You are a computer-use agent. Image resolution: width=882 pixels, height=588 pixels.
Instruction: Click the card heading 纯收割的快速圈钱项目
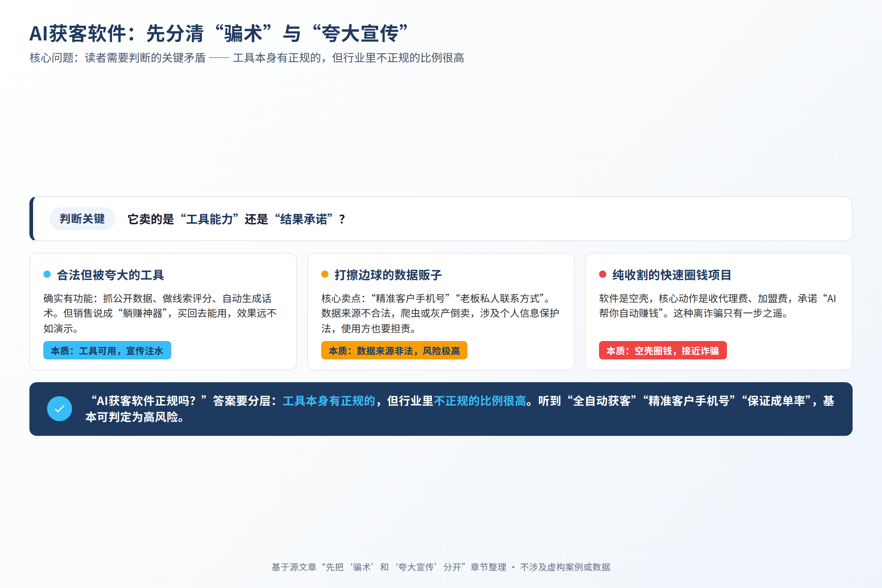coord(672,275)
